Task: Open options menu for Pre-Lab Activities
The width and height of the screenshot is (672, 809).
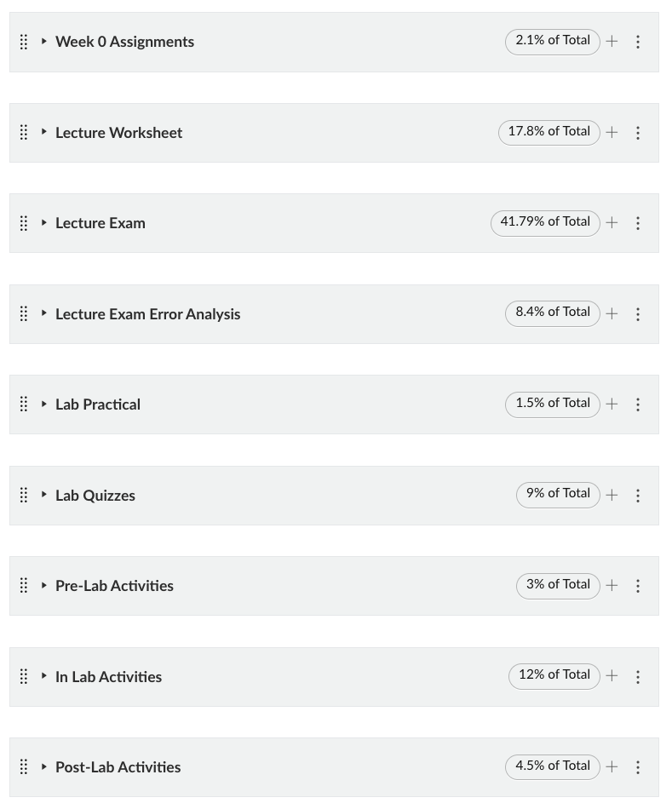Action: click(638, 586)
